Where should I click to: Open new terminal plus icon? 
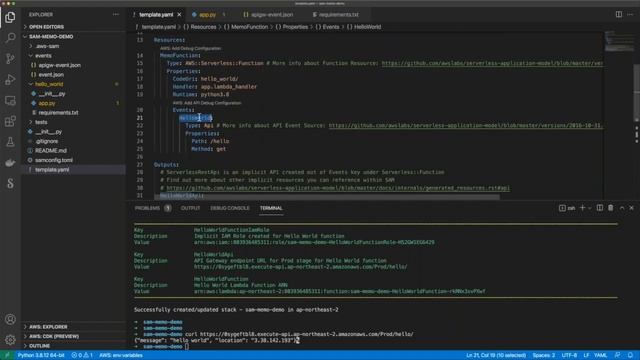pos(582,208)
